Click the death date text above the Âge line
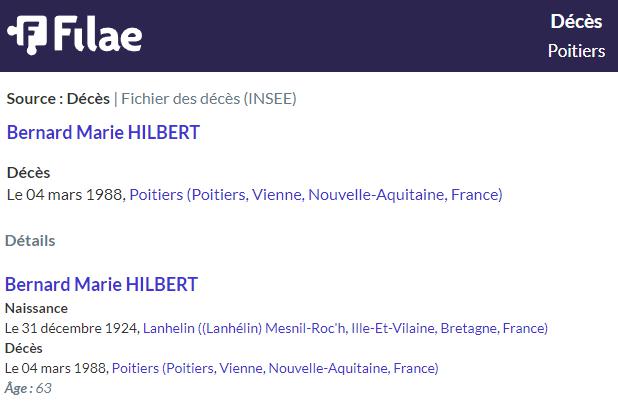The height and width of the screenshot is (408, 618). point(56,368)
